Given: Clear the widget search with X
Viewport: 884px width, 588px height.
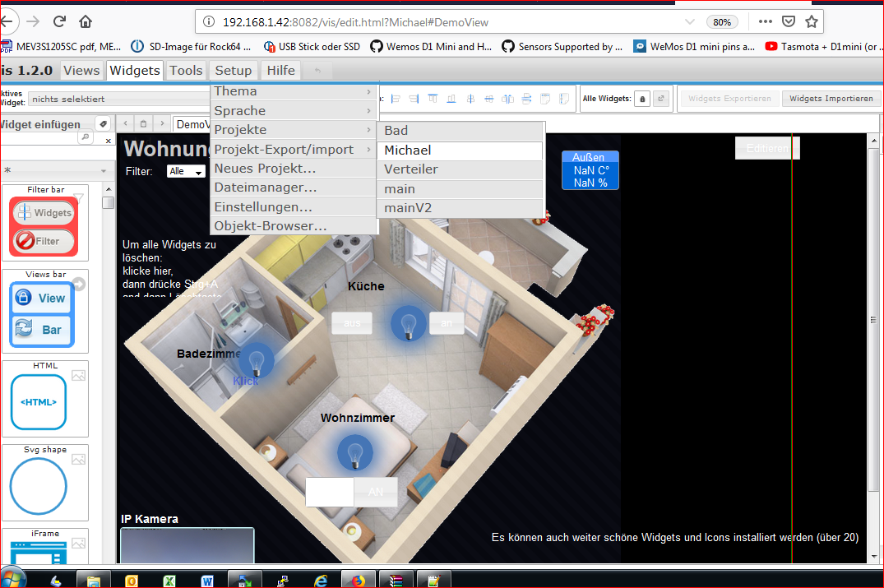Looking at the screenshot, I should 109,141.
